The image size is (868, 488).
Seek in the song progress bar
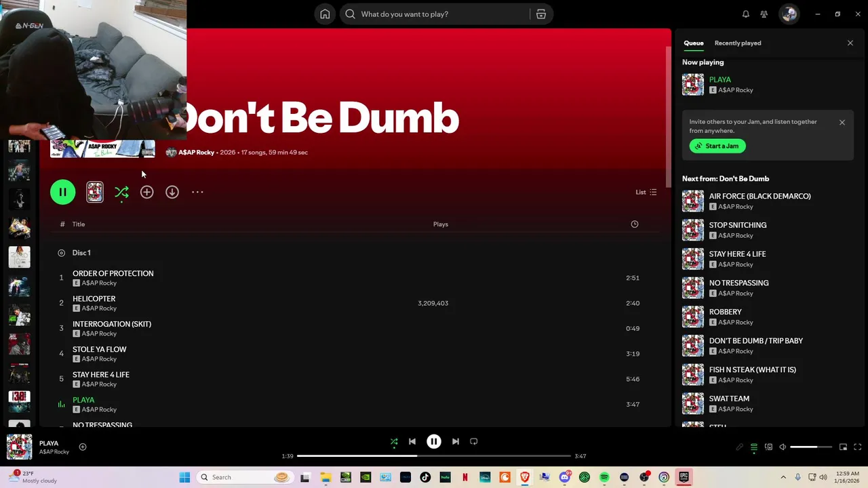[x=434, y=456]
